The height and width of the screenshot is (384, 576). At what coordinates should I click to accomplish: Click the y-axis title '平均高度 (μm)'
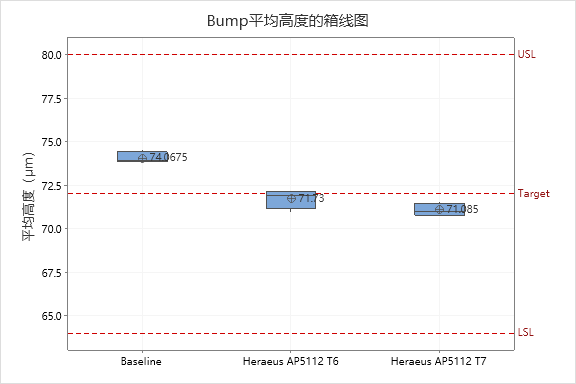coord(28,196)
